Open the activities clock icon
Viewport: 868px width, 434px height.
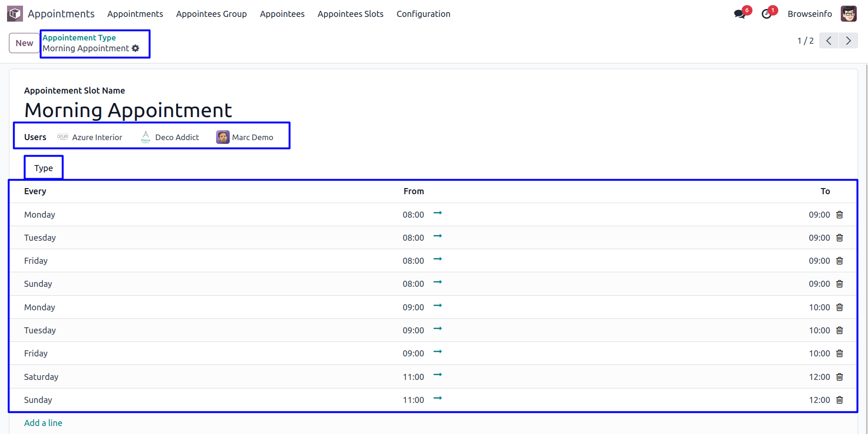767,14
